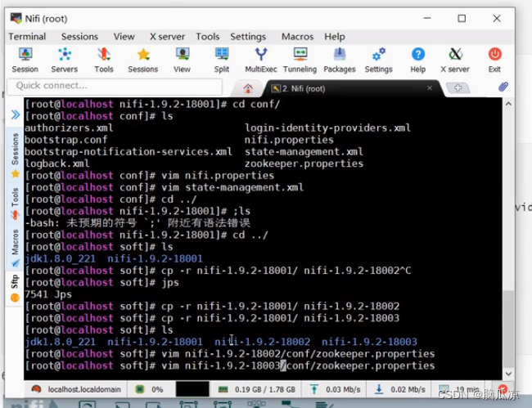Open the Tools menu
Viewport: 532px width, 408px height.
point(208,37)
